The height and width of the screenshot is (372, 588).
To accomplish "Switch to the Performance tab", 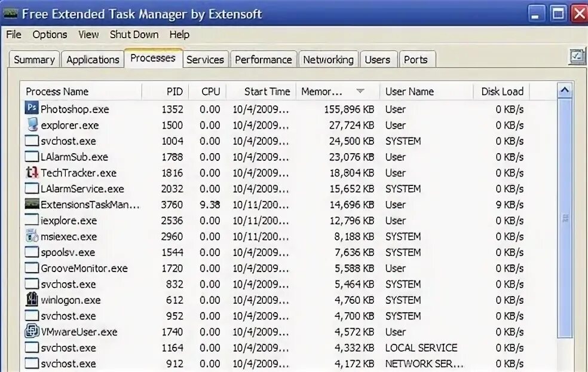I will (x=263, y=60).
